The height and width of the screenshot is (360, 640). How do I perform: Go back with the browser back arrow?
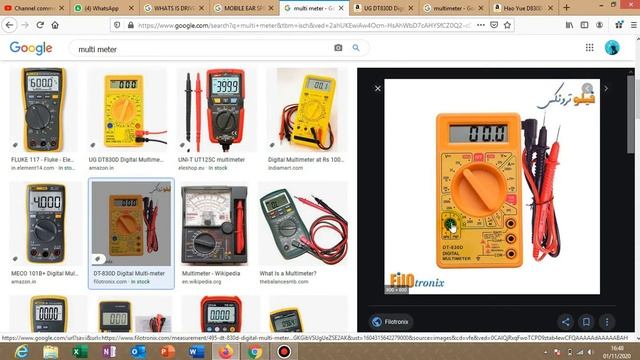click(9, 25)
